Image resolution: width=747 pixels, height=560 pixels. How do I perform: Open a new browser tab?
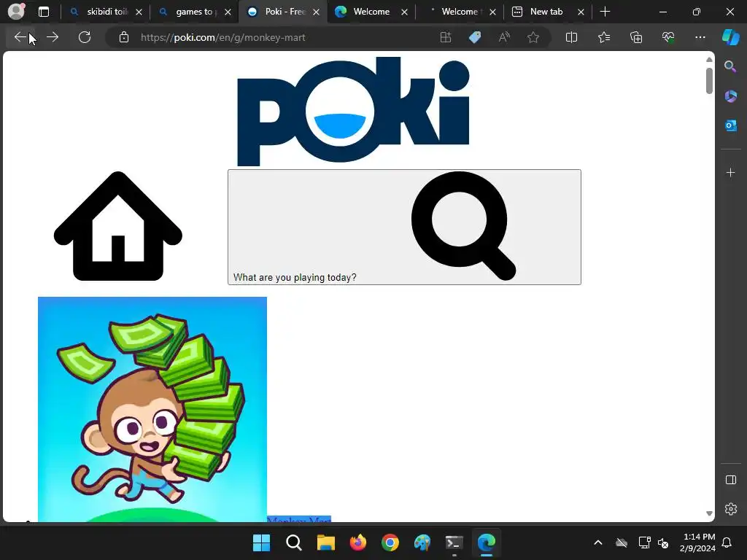coord(605,12)
